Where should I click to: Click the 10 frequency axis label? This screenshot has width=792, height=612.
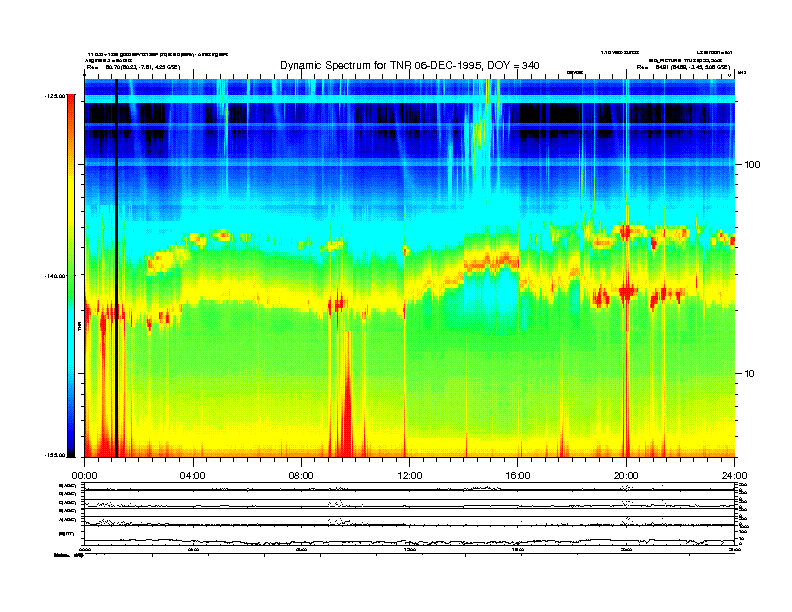pyautogui.click(x=750, y=374)
